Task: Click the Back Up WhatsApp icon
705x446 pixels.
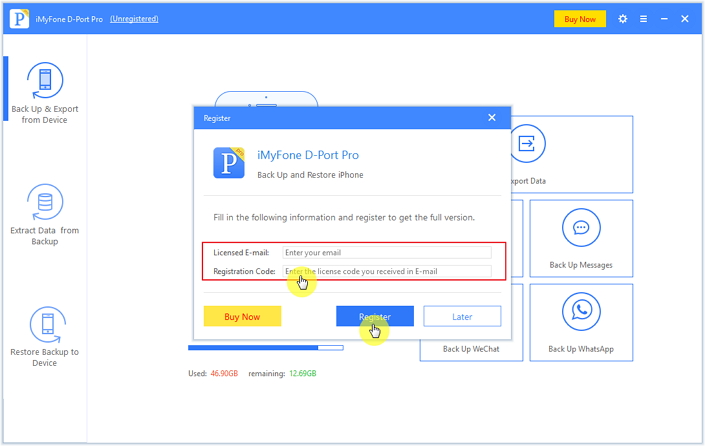Action: (x=581, y=311)
